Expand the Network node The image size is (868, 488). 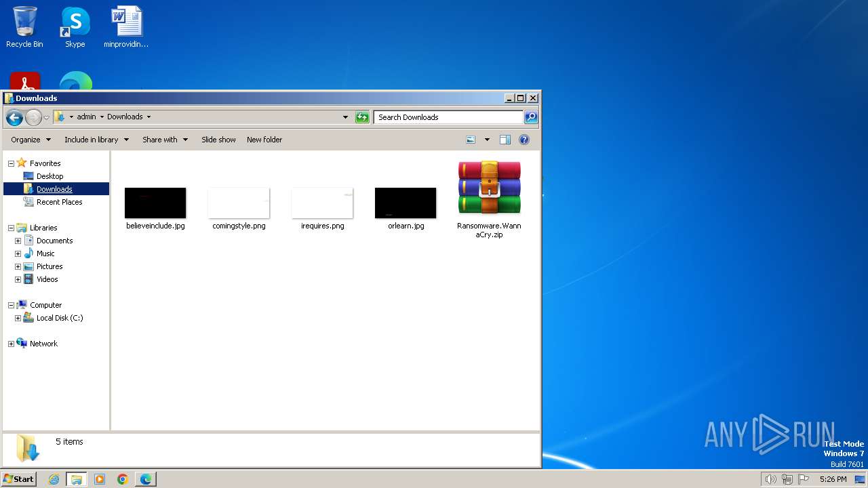11,344
